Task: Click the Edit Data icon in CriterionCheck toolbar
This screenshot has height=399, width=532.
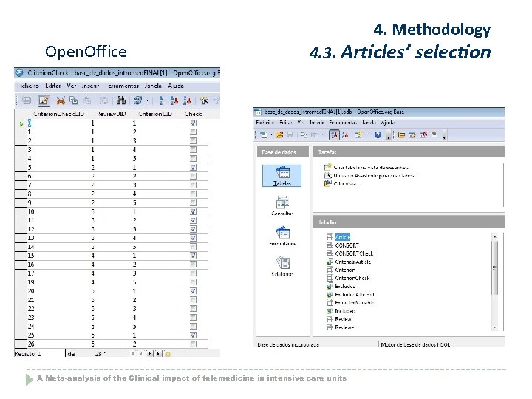Action: 44,100
